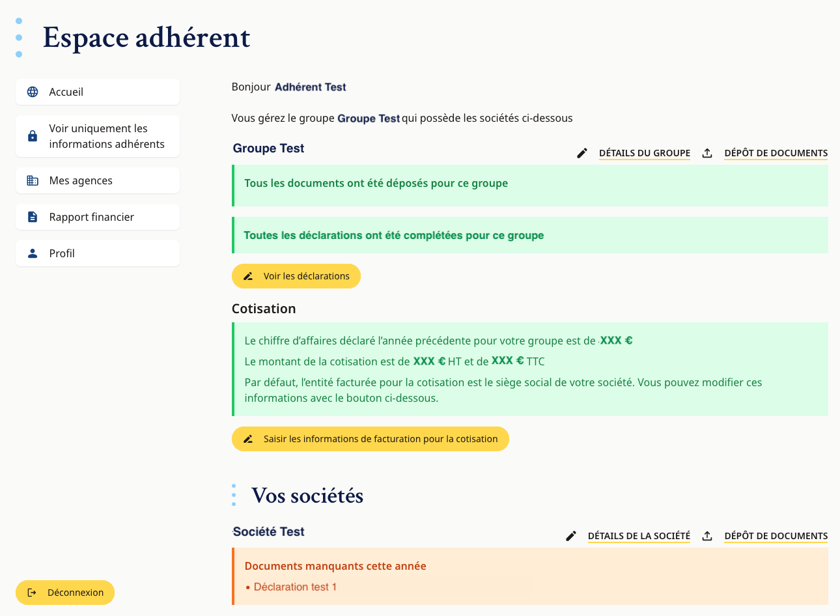Click the globe icon next to Accueil
840x616 pixels.
point(32,92)
